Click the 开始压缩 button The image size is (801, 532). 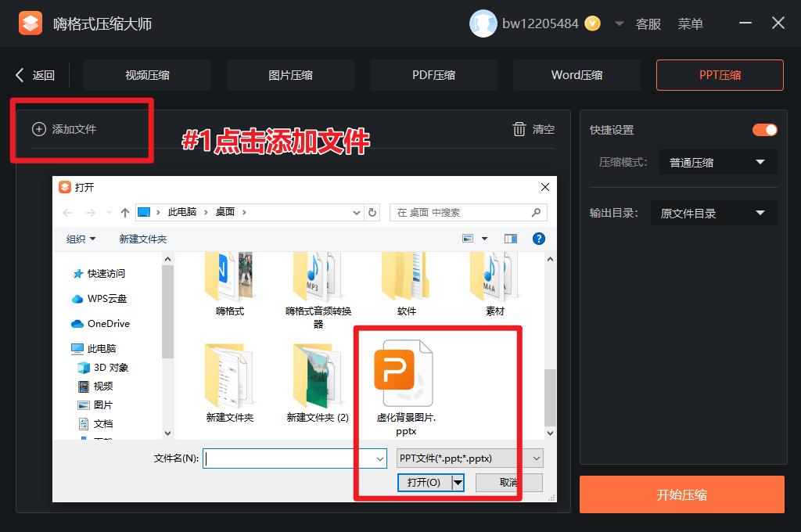[x=681, y=494]
